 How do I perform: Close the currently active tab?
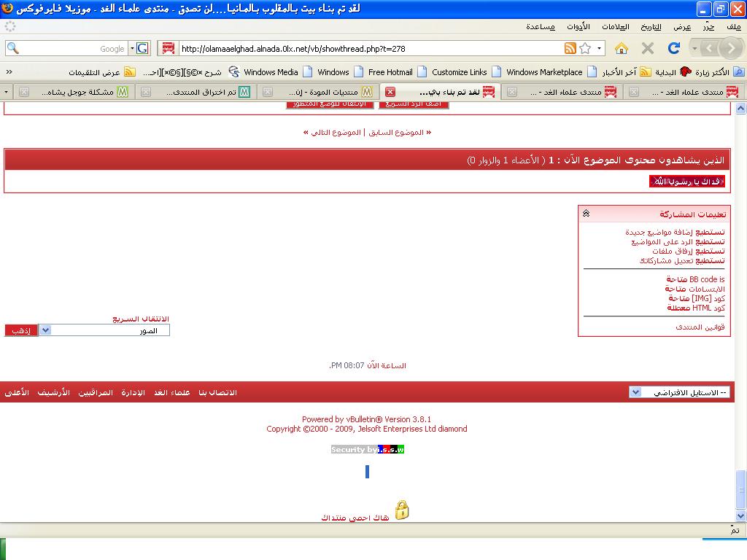(x=390, y=92)
